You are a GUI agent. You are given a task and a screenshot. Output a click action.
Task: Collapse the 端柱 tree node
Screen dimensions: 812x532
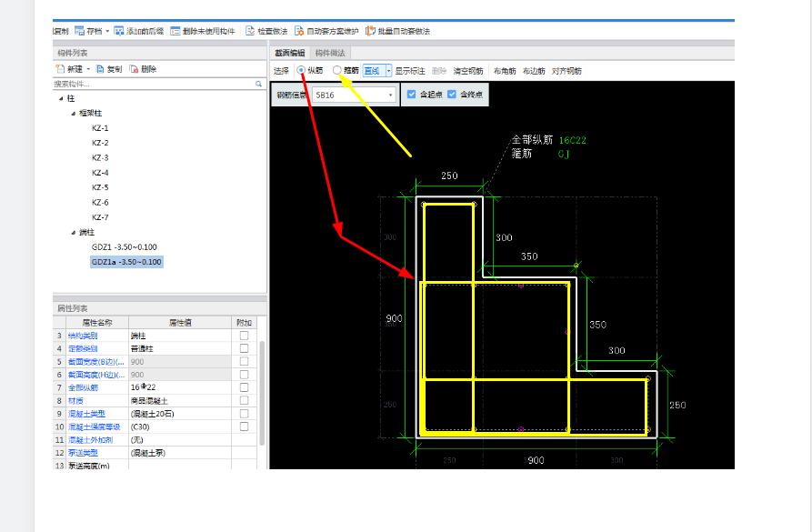(x=73, y=232)
